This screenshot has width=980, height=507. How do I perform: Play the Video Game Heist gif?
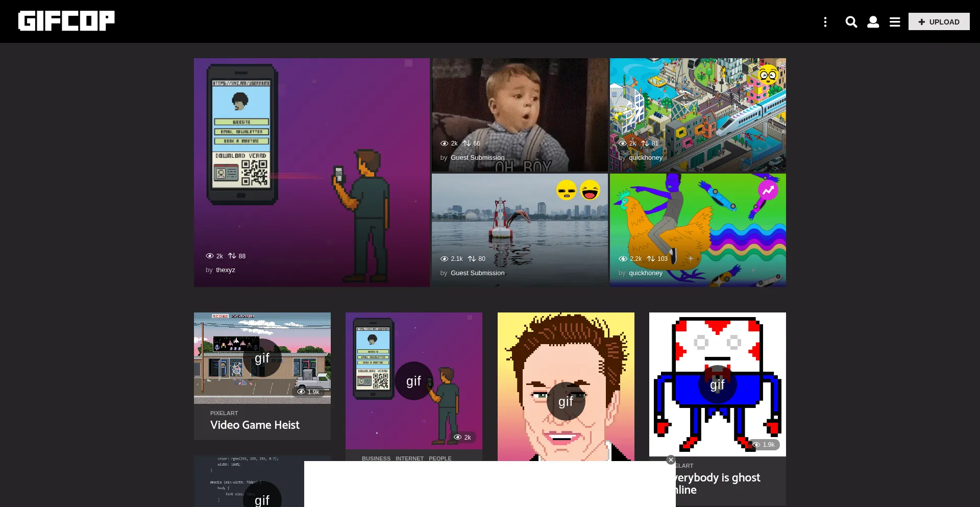click(x=262, y=358)
